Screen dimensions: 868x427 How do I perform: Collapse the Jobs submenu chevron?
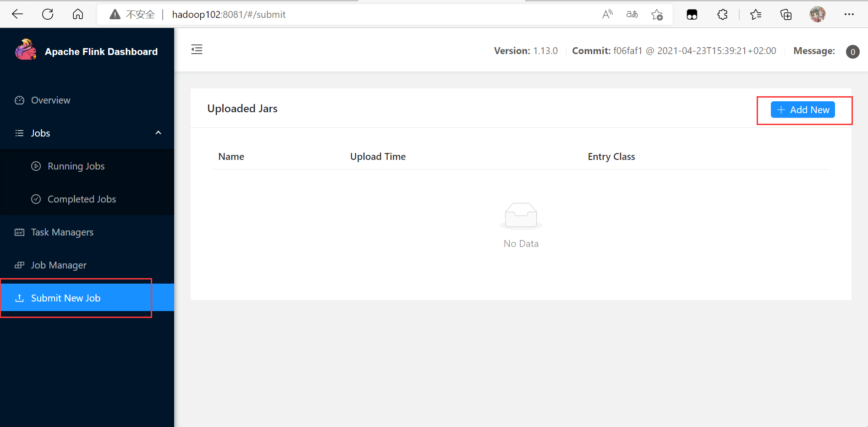(159, 133)
